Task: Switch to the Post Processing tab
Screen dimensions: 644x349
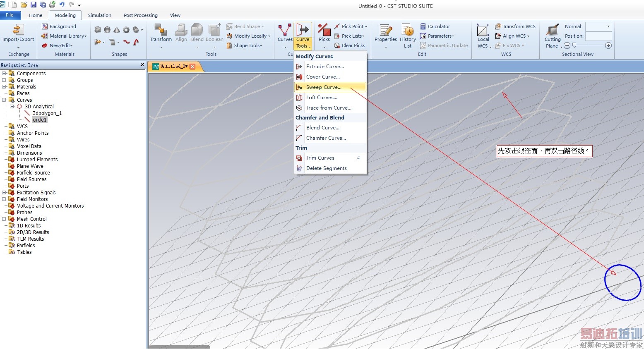Action: 141,15
